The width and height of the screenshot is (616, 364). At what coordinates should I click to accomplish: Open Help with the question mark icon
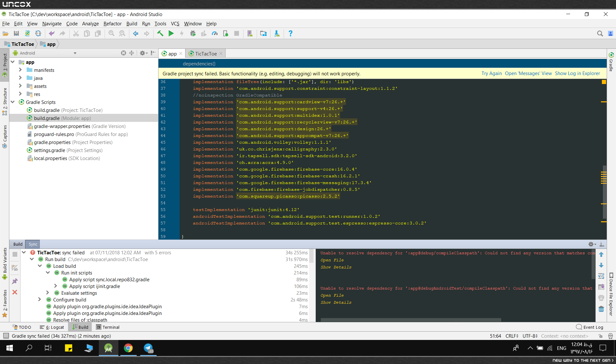(290, 34)
